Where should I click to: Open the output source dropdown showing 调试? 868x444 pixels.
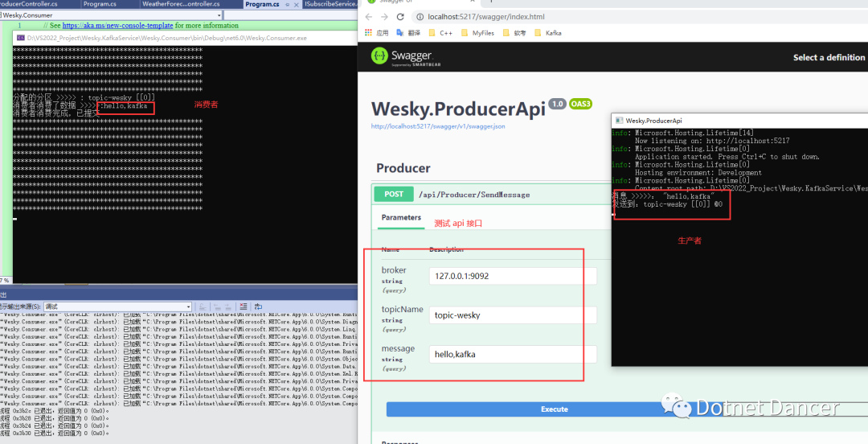pos(118,306)
